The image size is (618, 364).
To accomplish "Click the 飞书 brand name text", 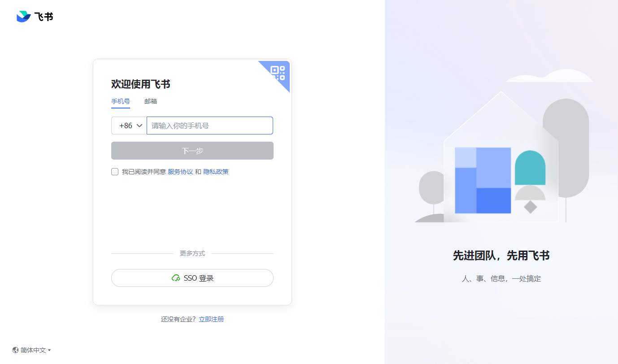I will tap(44, 17).
